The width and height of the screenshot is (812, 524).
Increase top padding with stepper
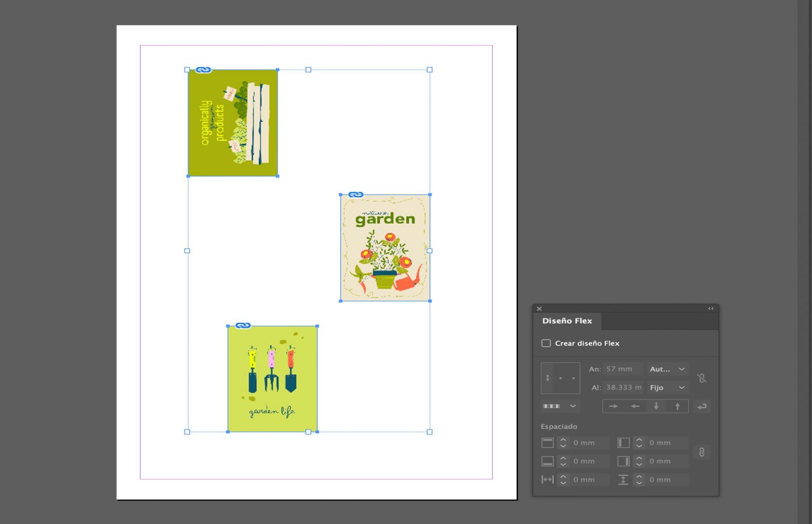point(563,440)
